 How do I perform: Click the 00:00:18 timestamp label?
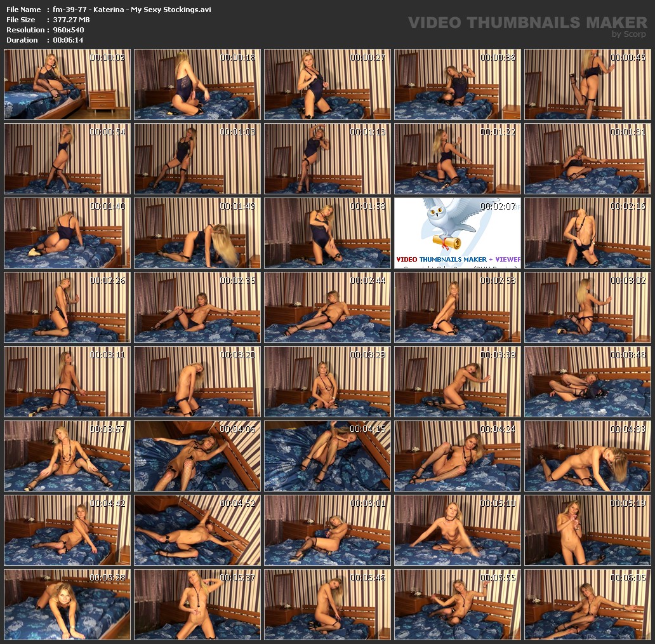pos(237,58)
